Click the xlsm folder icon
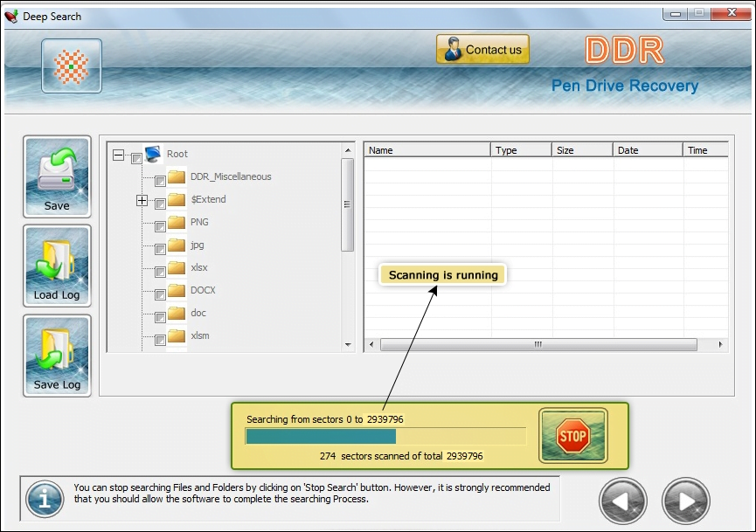Viewport: 756px width, 532px height. coord(177,335)
